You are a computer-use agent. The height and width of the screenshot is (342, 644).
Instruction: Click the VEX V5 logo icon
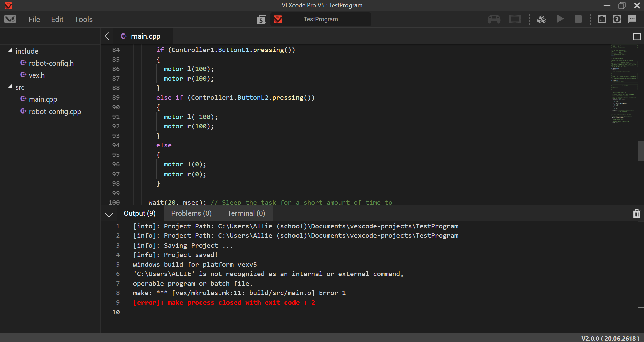click(x=10, y=19)
